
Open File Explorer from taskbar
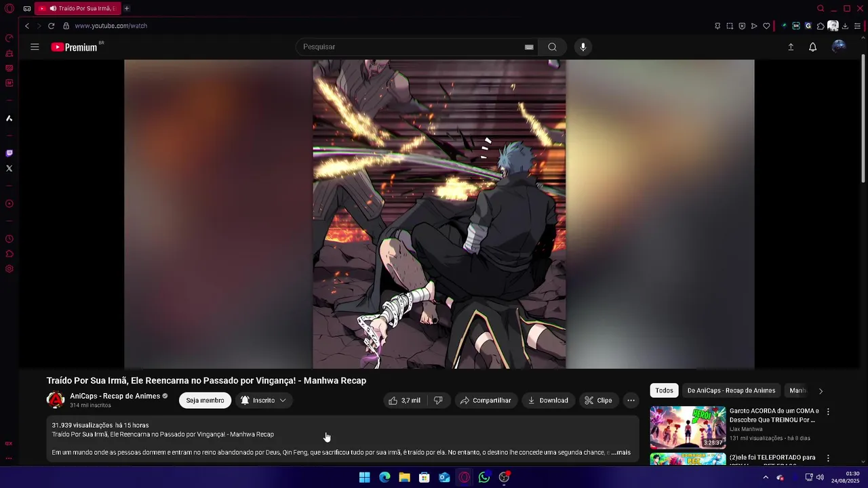404,477
